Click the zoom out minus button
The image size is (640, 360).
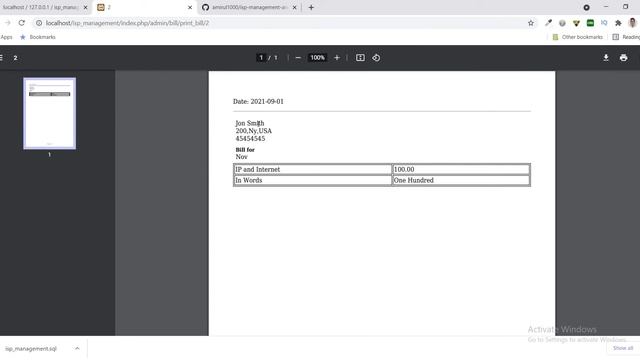click(x=298, y=58)
